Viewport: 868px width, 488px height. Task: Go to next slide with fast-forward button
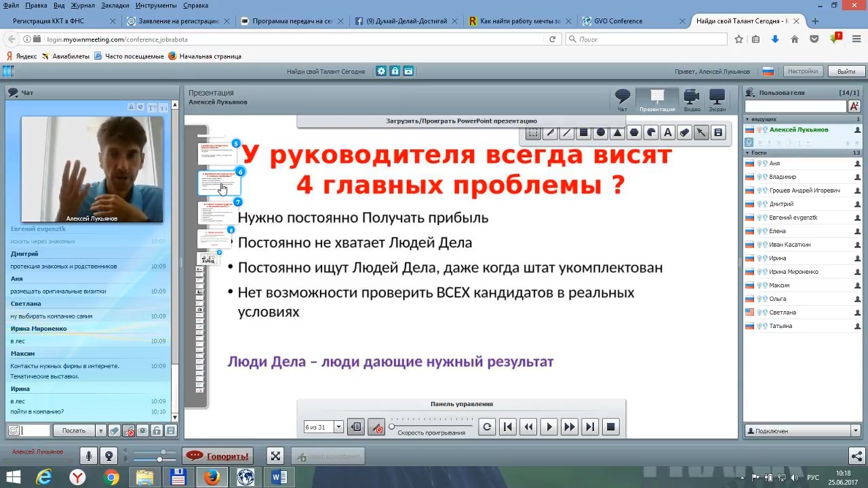[570, 427]
